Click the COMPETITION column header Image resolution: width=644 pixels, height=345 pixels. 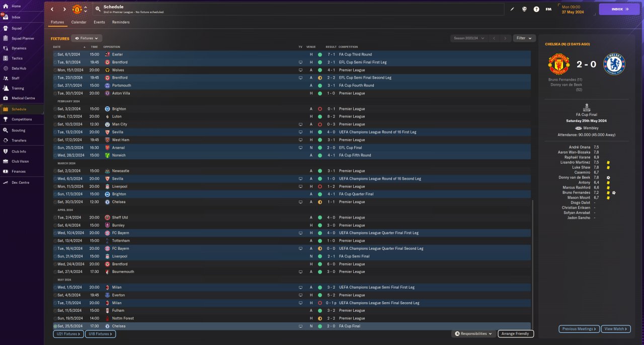[348, 47]
